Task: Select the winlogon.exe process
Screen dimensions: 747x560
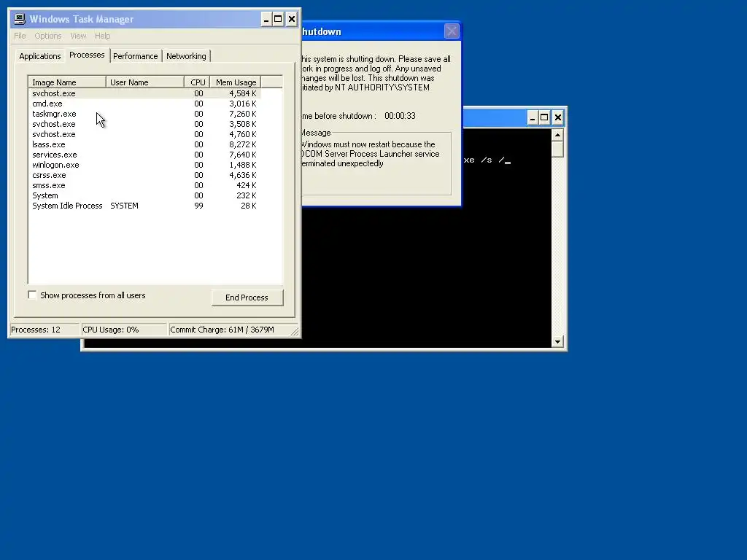Action: (x=145, y=165)
